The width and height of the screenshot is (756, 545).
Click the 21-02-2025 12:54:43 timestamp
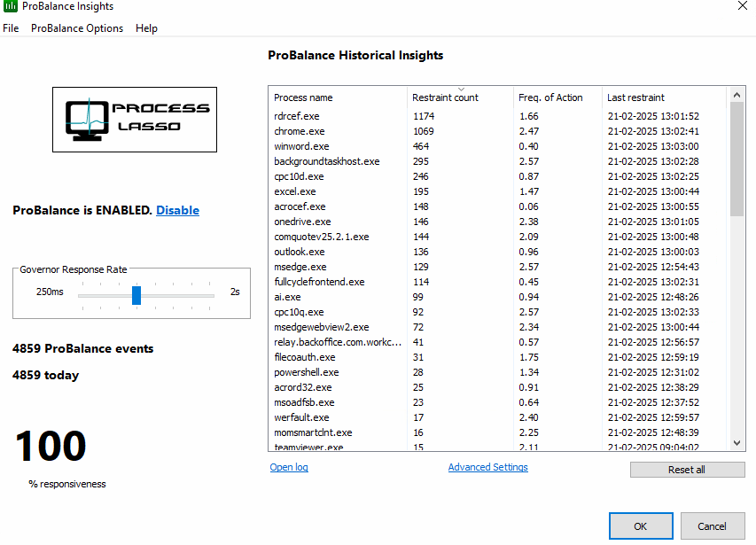coord(653,267)
